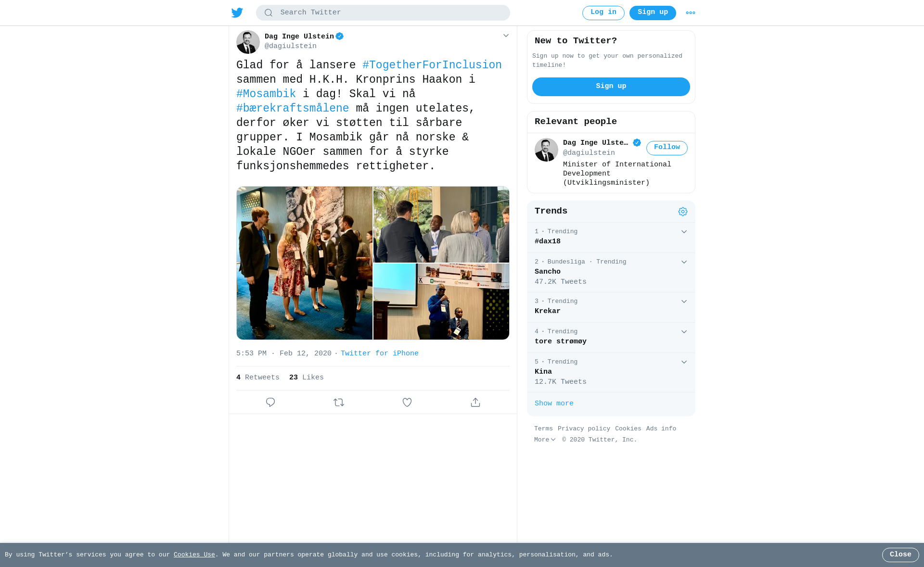The height and width of the screenshot is (567, 924).
Task: Click the retweet icon under the tweet
Action: click(x=339, y=403)
